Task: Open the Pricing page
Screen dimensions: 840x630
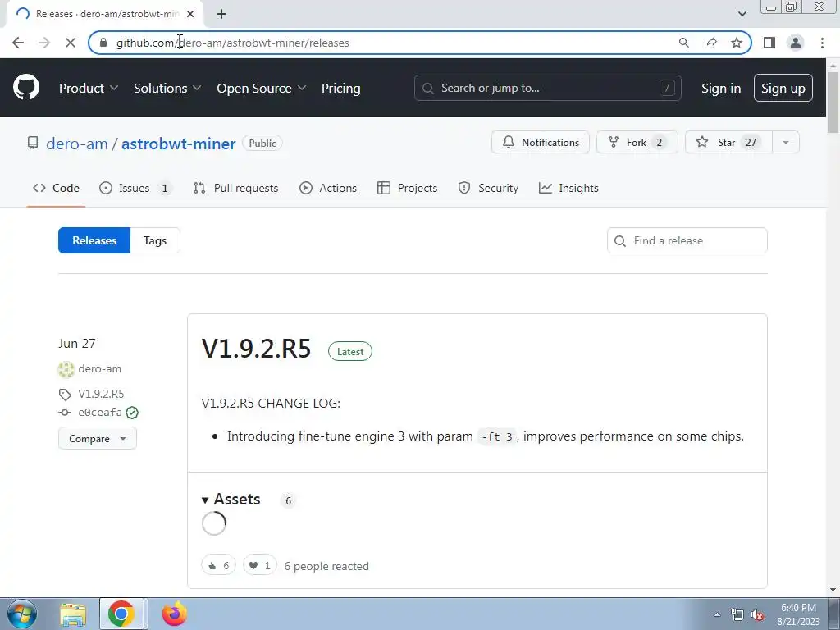Action: coord(340,89)
